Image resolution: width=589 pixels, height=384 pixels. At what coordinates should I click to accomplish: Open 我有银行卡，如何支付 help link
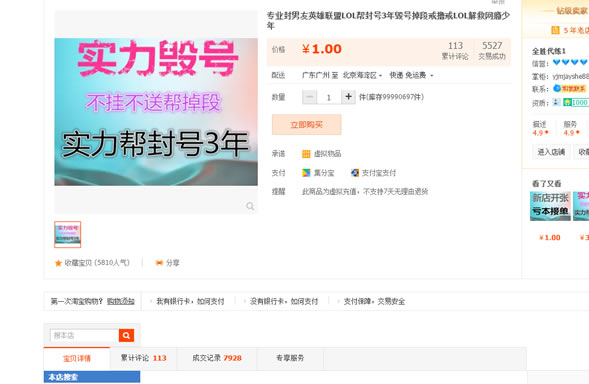[190, 301]
